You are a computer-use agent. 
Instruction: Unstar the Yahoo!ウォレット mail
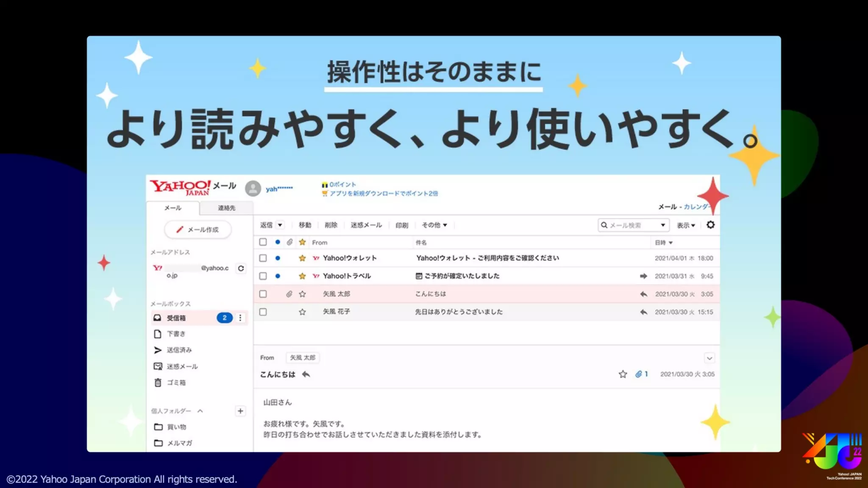[x=302, y=258]
